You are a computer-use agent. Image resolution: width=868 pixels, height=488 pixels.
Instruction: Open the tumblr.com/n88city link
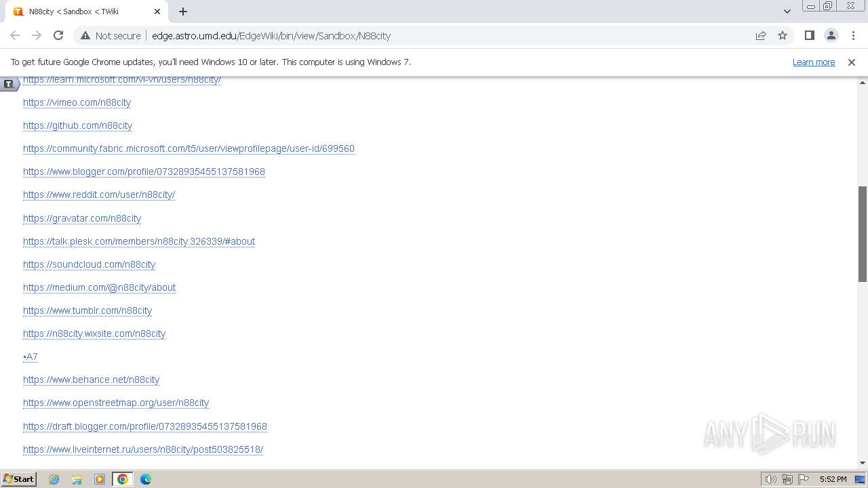[x=87, y=310]
